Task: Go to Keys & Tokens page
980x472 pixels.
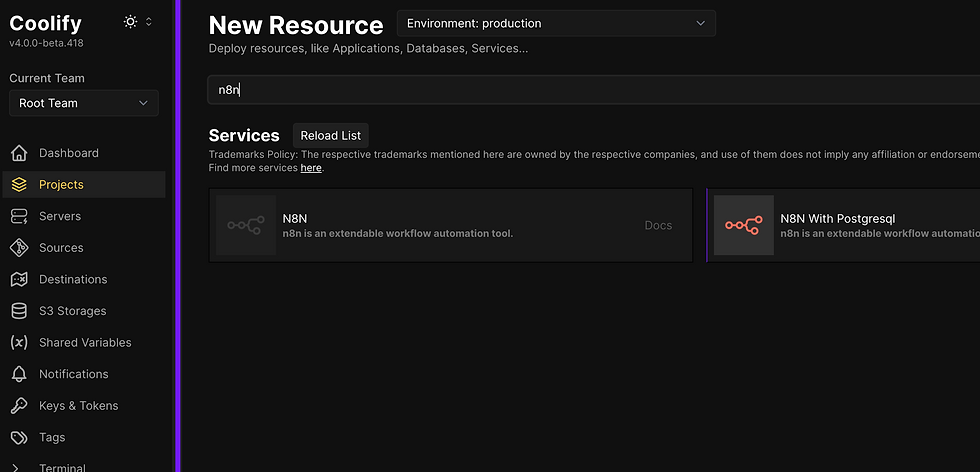Action: (x=78, y=406)
